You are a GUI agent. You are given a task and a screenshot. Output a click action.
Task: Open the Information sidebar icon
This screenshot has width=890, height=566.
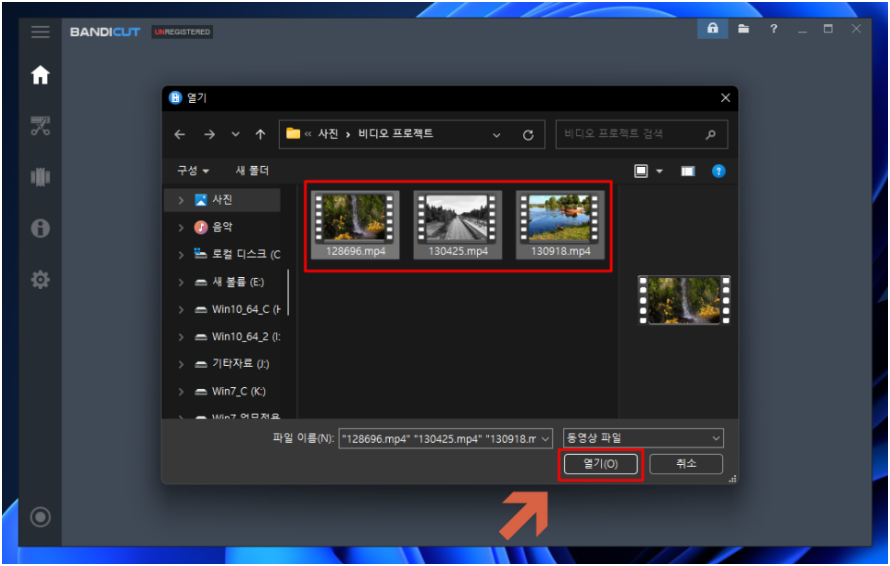[x=40, y=228]
